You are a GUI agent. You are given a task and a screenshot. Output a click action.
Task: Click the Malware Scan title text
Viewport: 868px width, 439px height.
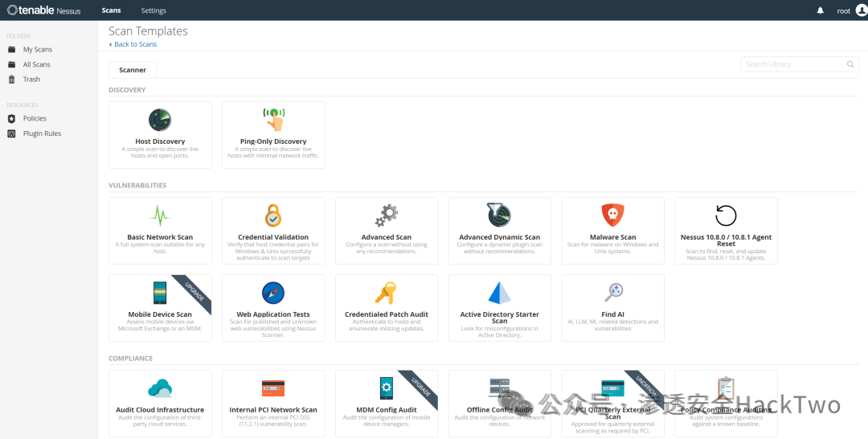pos(612,237)
